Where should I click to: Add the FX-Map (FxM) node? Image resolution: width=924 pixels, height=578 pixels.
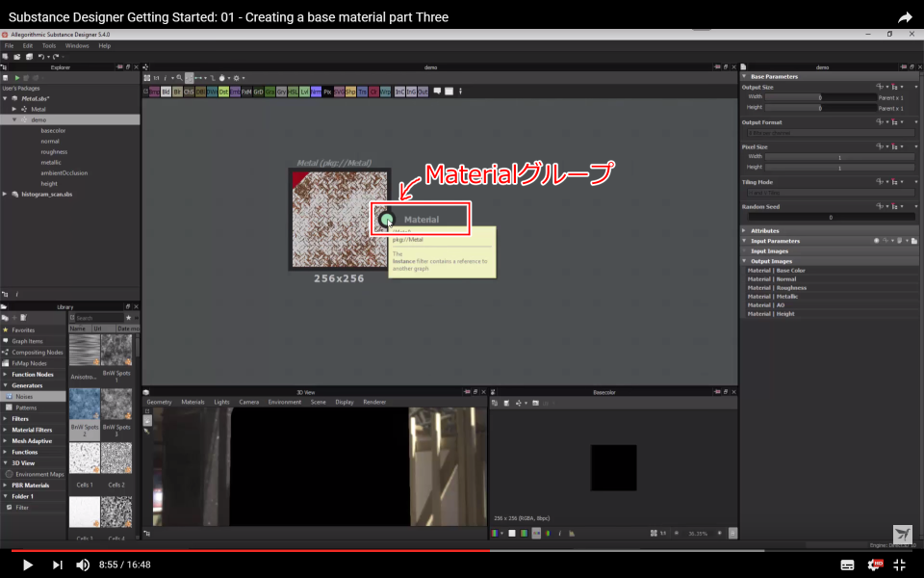(x=246, y=92)
